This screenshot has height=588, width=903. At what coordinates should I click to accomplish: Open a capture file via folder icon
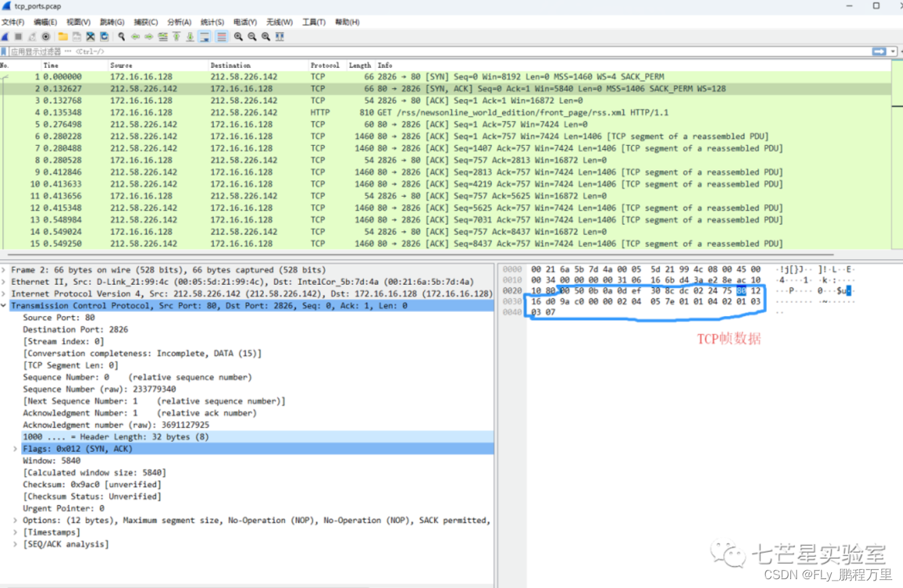pyautogui.click(x=63, y=37)
